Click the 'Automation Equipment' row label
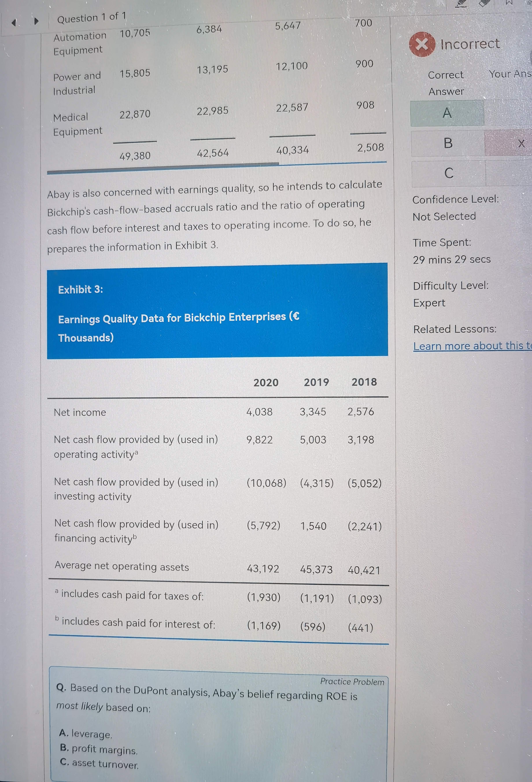 coord(80,43)
